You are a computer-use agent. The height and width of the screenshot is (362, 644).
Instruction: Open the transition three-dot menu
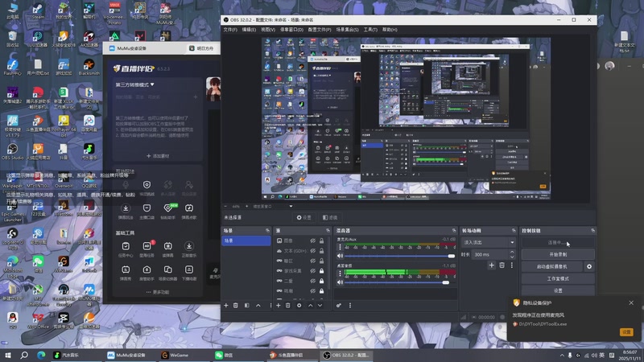click(512, 265)
